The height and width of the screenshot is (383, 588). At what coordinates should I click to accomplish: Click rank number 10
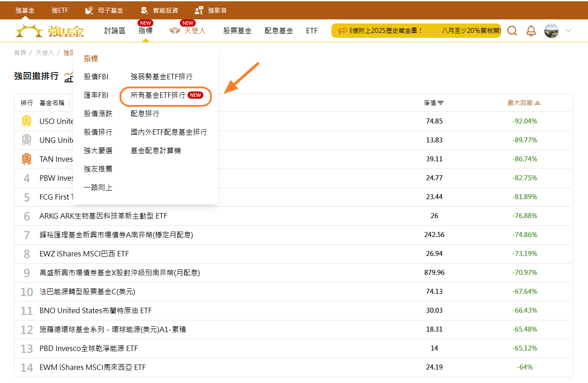point(27,292)
